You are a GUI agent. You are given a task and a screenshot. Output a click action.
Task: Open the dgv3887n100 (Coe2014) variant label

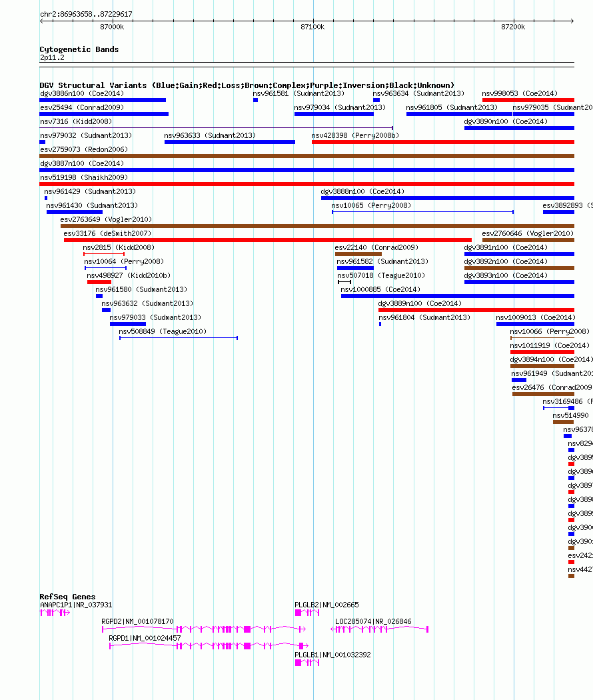[x=82, y=163]
